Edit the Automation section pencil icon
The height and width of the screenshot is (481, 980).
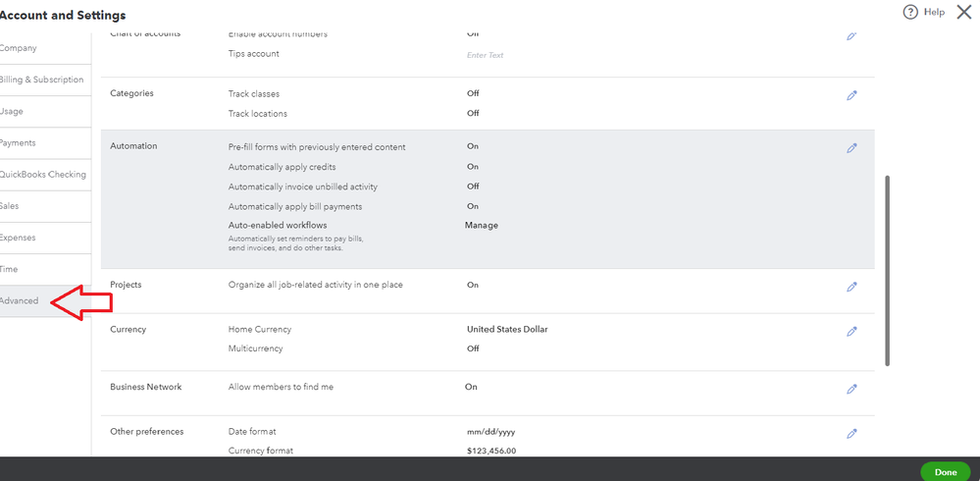851,148
